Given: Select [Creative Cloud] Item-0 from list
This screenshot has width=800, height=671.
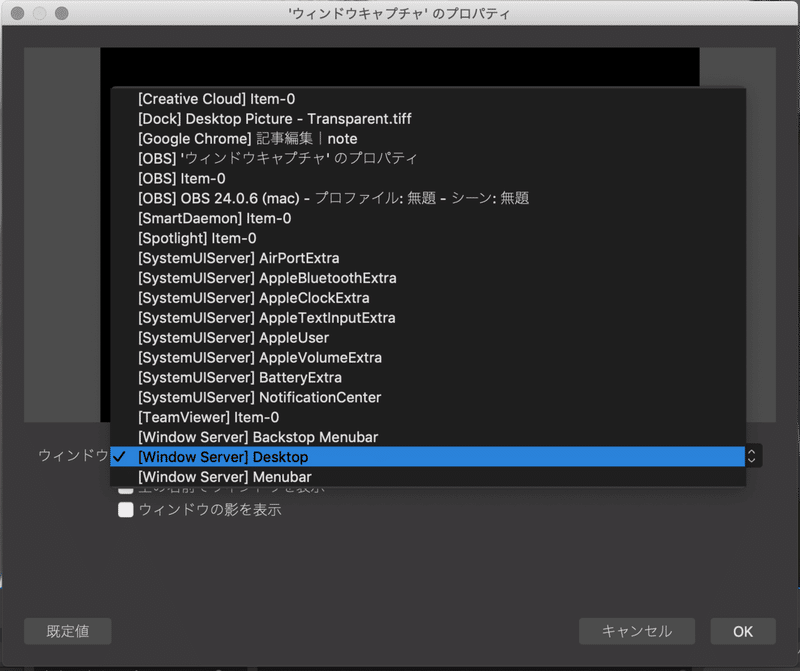Looking at the screenshot, I should 428,99.
